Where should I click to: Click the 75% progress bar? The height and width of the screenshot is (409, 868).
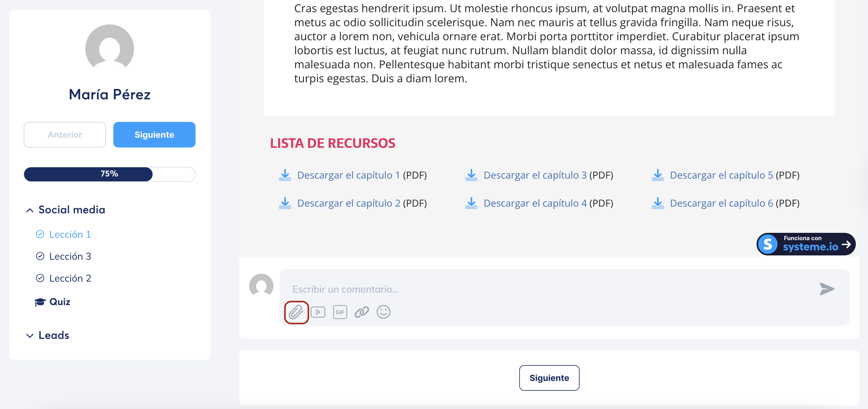click(x=110, y=174)
